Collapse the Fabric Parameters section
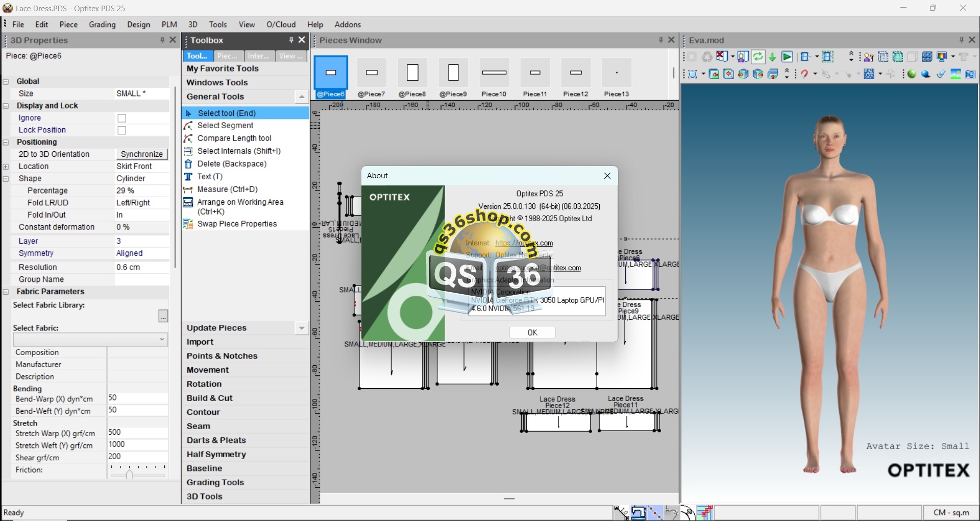The height and width of the screenshot is (521, 980). click(6, 292)
